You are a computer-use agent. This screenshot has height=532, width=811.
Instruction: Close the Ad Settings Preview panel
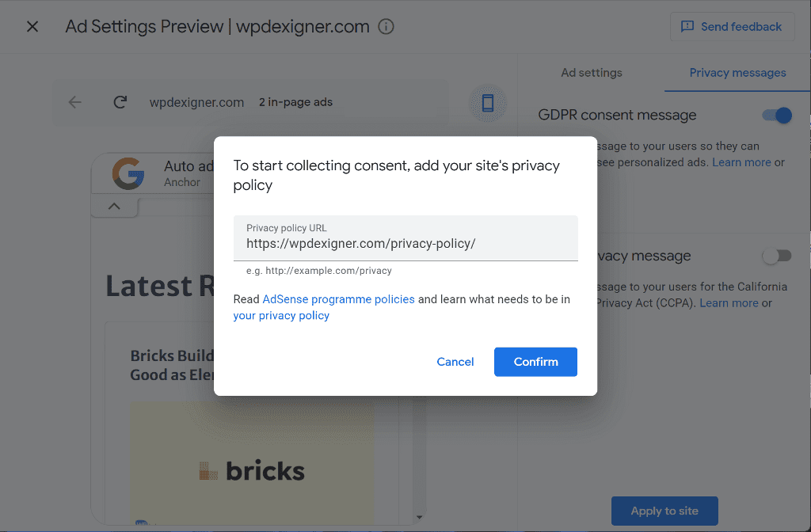point(32,27)
